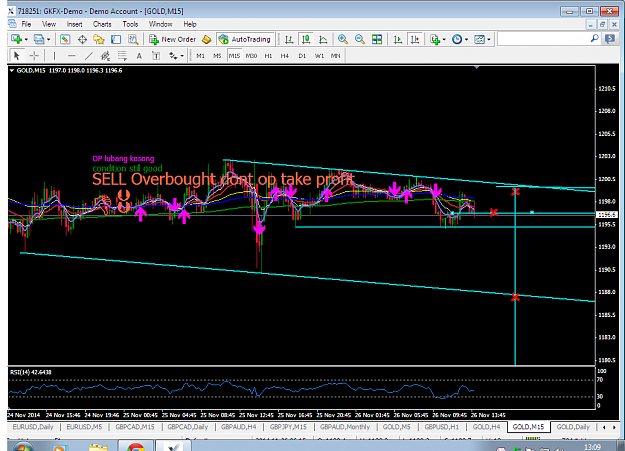Toggle the AutoTrading button
This screenshot has width=625, height=451.
(245, 39)
